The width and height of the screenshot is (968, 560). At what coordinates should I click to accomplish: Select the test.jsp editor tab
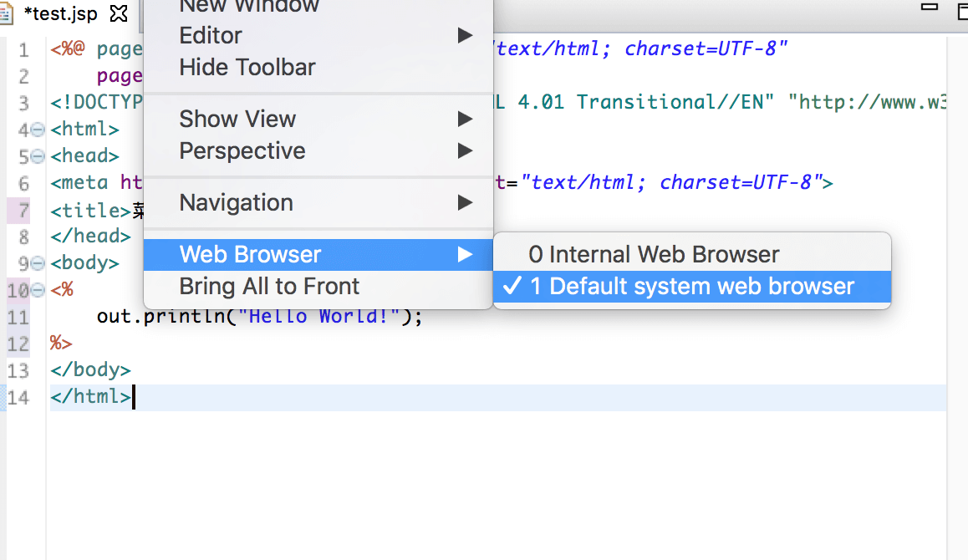(x=60, y=14)
